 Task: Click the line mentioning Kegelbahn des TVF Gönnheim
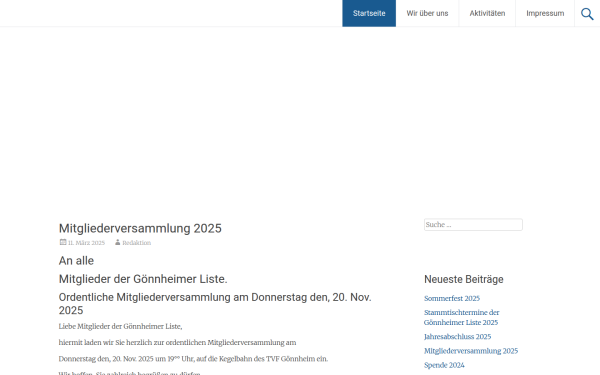pos(193,359)
